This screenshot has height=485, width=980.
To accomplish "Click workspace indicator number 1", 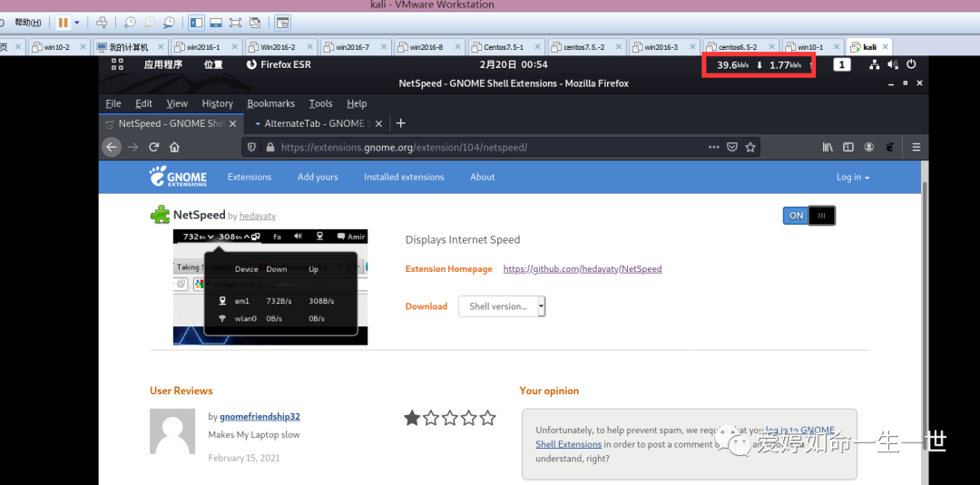I will (x=842, y=64).
